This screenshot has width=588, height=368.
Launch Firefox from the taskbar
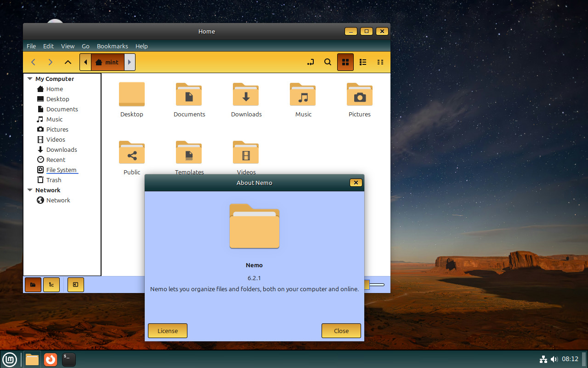point(51,359)
